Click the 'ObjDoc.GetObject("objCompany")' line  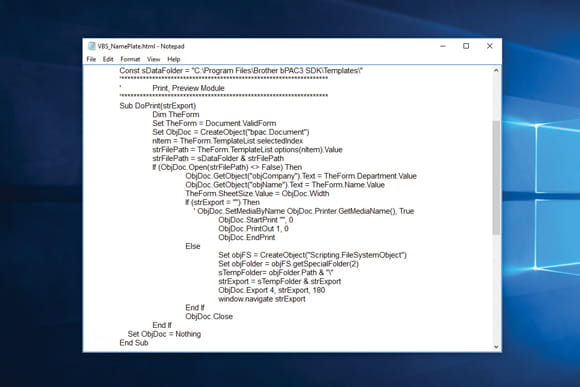301,176
